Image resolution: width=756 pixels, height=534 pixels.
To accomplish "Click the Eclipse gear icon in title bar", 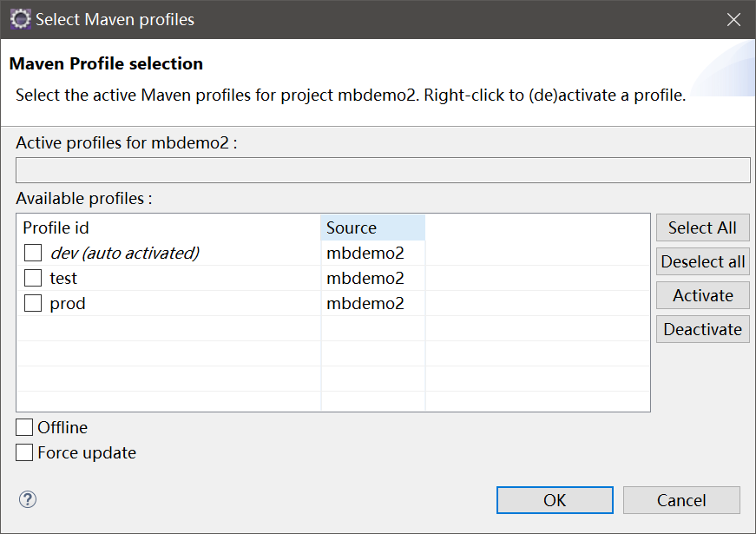I will click(x=21, y=19).
